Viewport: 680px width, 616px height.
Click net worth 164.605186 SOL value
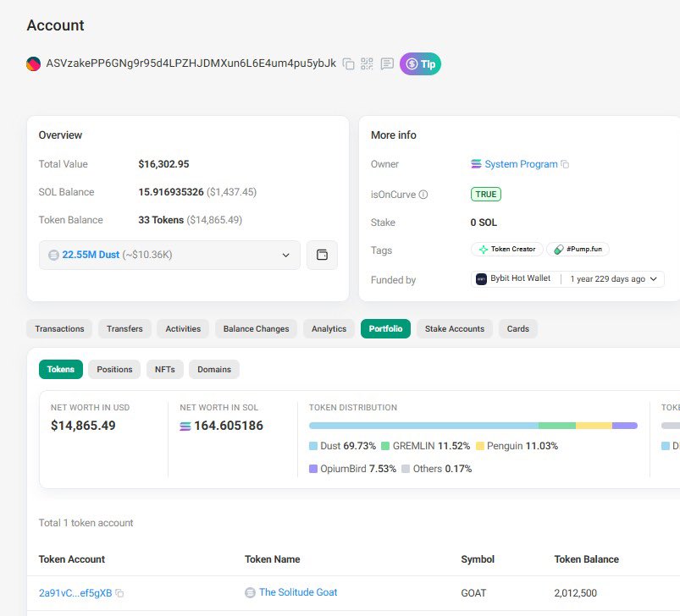229,426
